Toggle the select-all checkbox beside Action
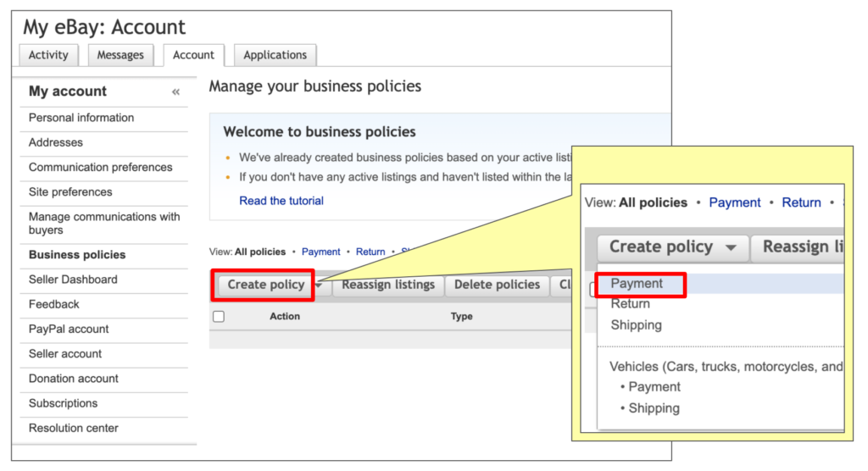 [219, 317]
